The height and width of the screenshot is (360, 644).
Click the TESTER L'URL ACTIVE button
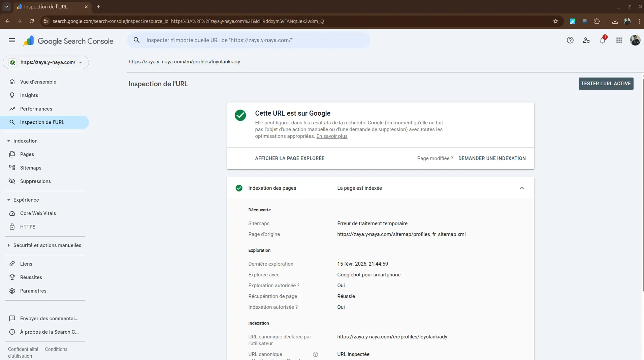pos(606,84)
